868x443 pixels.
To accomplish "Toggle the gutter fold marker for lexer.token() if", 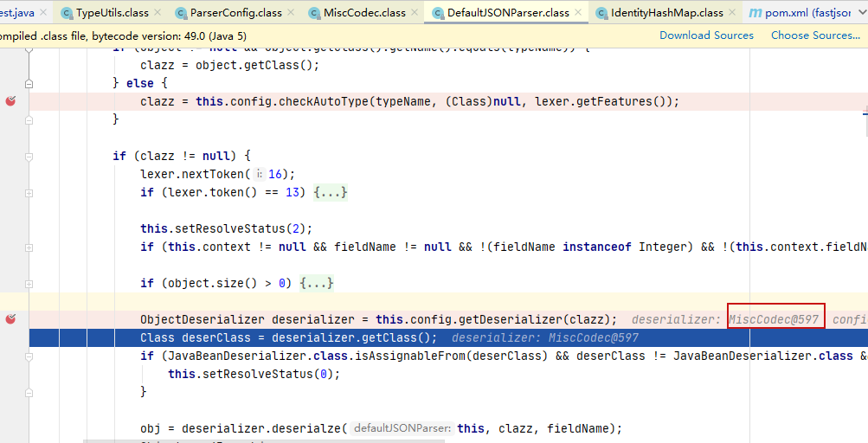I will tap(29, 193).
